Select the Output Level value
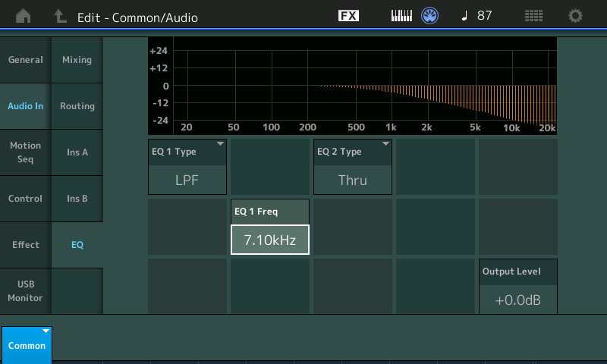 pos(517,300)
